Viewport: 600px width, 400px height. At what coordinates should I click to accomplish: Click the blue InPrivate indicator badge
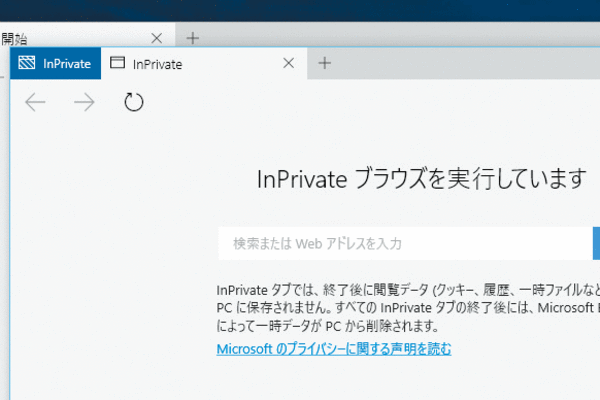point(55,64)
